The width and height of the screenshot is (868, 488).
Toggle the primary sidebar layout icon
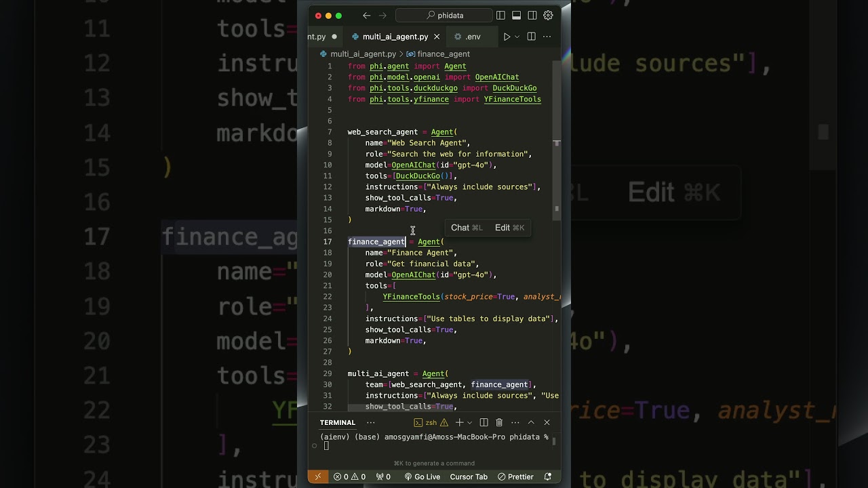(x=500, y=16)
